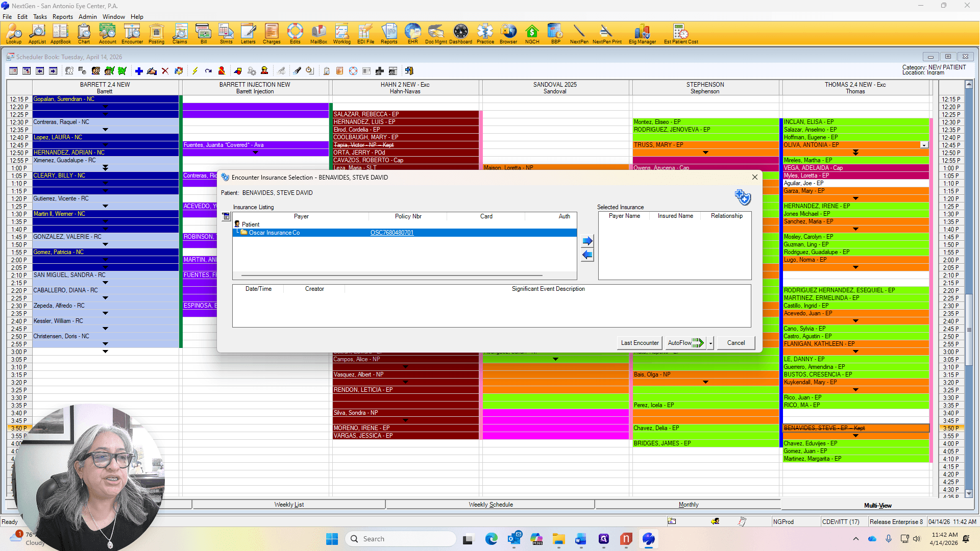Click the insurance shield icon in dialog
Image resolution: width=980 pixels, height=551 pixels.
[x=743, y=197]
